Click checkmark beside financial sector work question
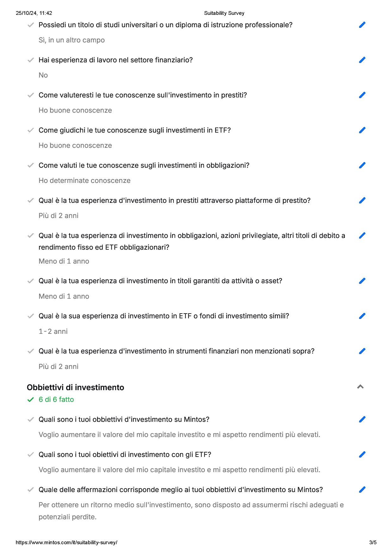 pos(31,60)
